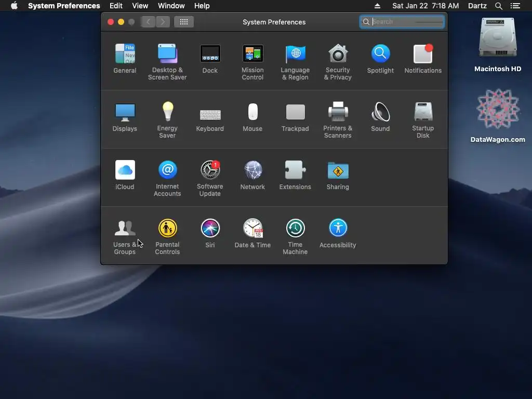
Task: Focus the System Preferences search field
Action: pyautogui.click(x=402, y=22)
